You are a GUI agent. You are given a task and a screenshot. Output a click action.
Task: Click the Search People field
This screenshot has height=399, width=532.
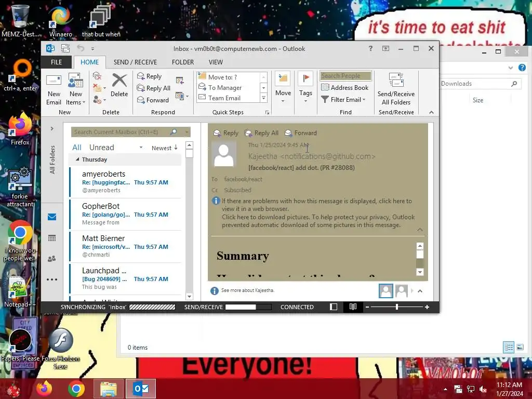tap(345, 76)
